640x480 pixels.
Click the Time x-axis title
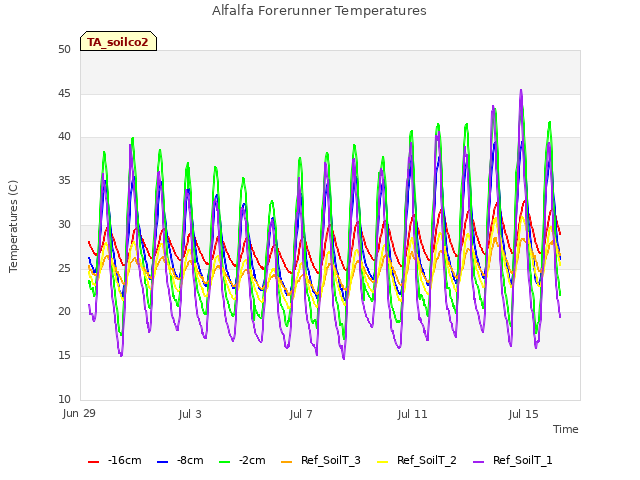pyautogui.click(x=566, y=429)
